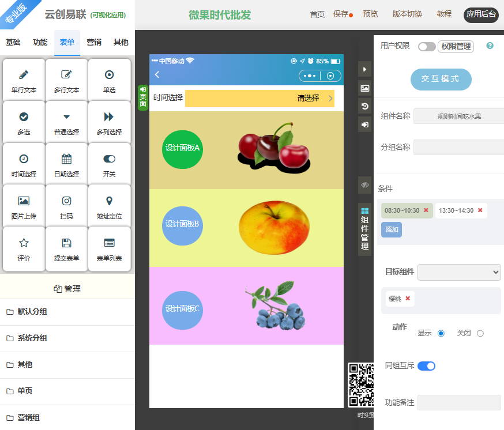Screen dimensions: 504x430
Task: Add the multi-select (多选) checkbox component
Action: pos(24,122)
